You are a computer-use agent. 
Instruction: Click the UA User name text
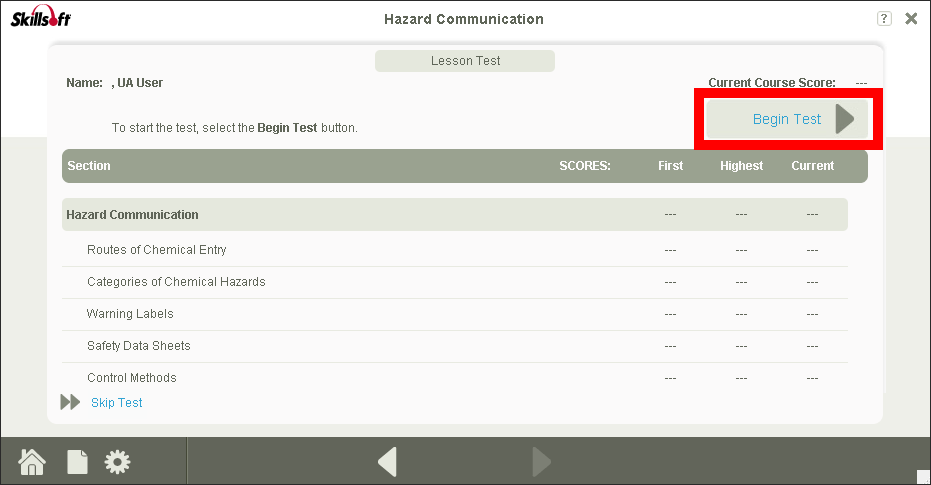pyautogui.click(x=140, y=83)
